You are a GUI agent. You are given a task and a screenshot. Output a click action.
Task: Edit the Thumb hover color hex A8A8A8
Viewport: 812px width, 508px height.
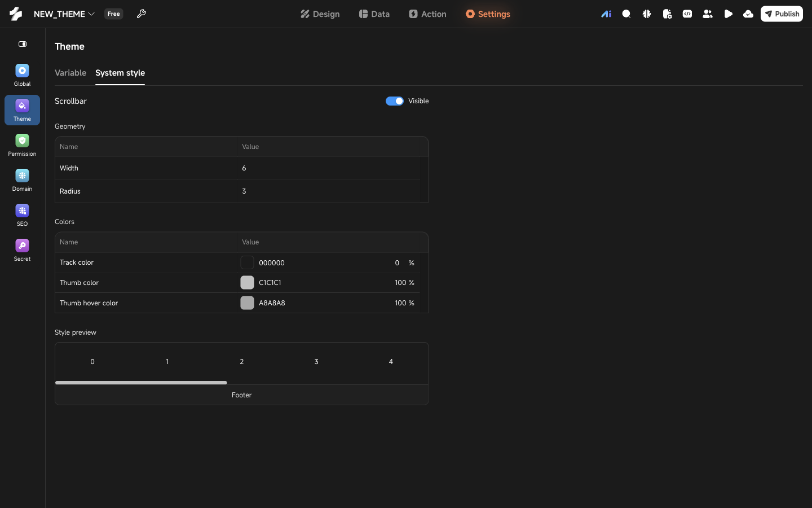pyautogui.click(x=272, y=303)
